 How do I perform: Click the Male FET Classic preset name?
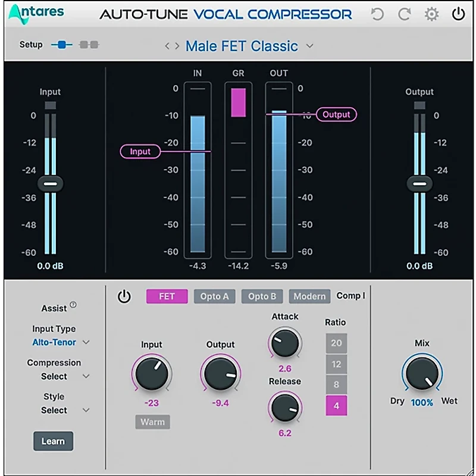click(242, 46)
